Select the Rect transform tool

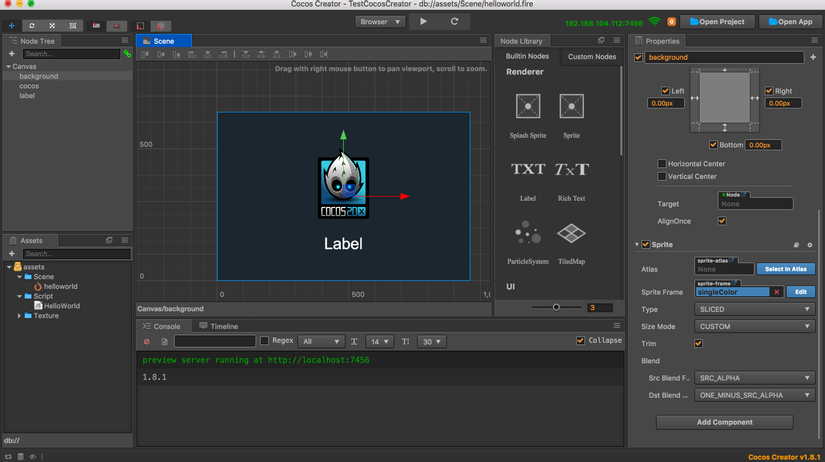pyautogui.click(x=73, y=25)
